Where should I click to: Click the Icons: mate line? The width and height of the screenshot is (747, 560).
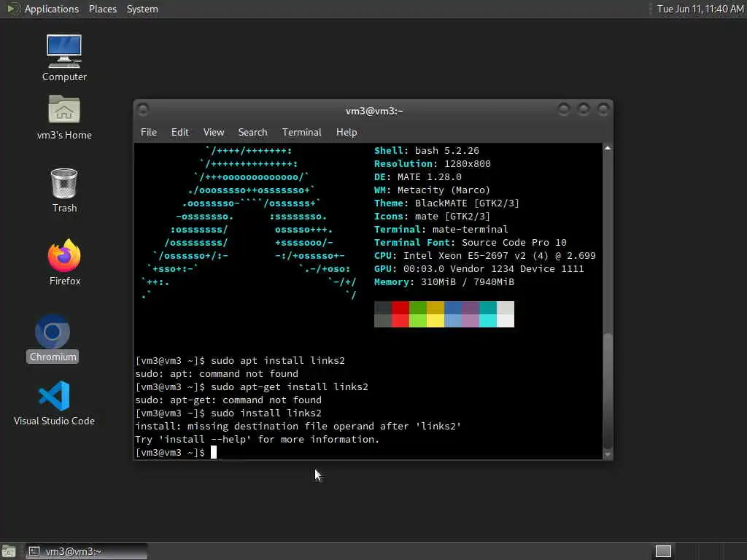tap(432, 216)
